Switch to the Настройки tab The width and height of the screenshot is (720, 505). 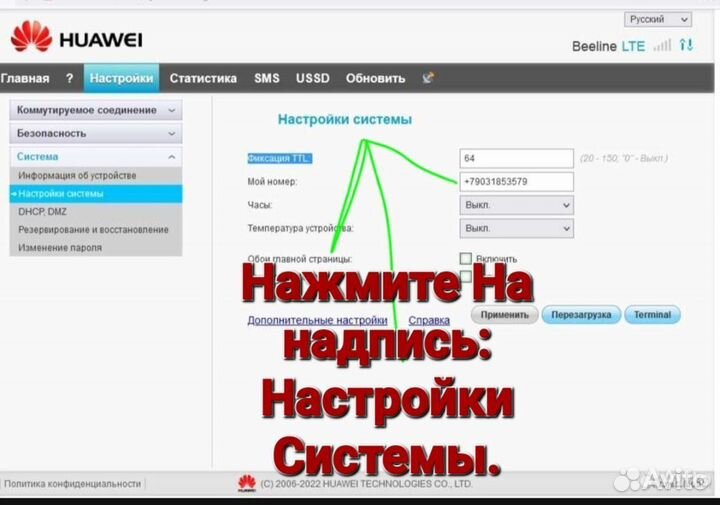click(121, 78)
